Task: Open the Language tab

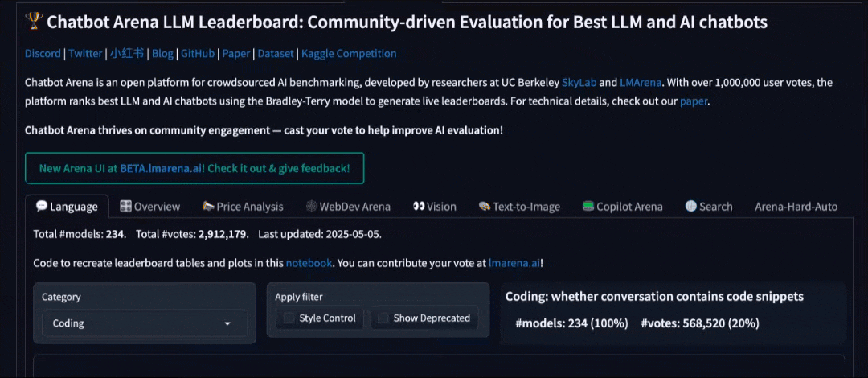Action: 67,207
